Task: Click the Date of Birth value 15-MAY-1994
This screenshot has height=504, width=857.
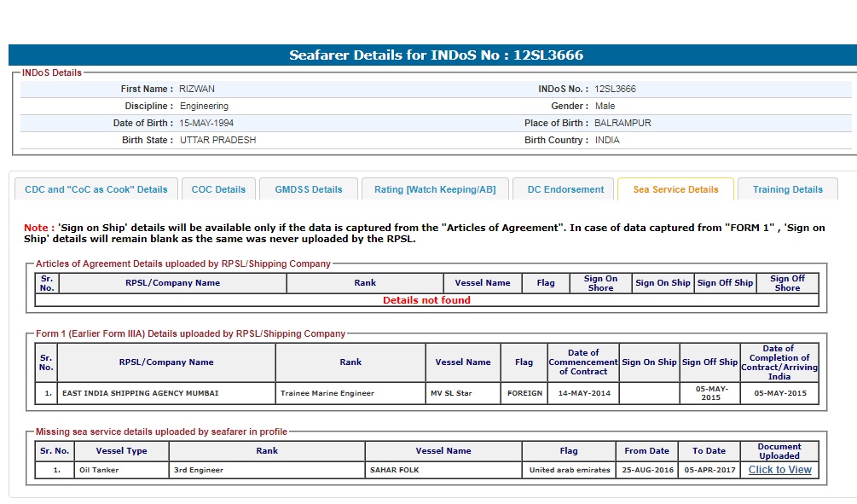Action: [x=206, y=124]
